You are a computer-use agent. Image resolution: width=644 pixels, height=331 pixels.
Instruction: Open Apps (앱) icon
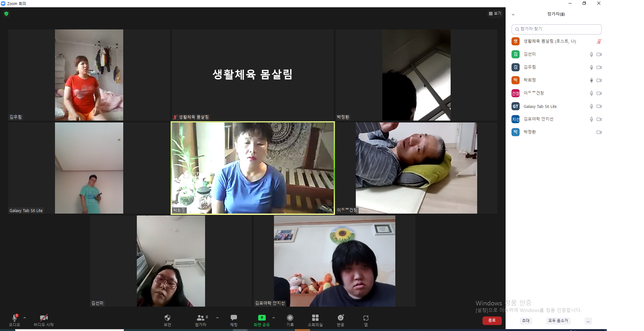coord(366,320)
